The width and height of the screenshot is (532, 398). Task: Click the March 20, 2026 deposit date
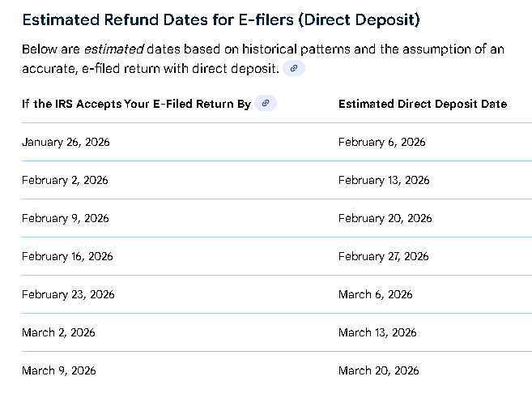(379, 370)
